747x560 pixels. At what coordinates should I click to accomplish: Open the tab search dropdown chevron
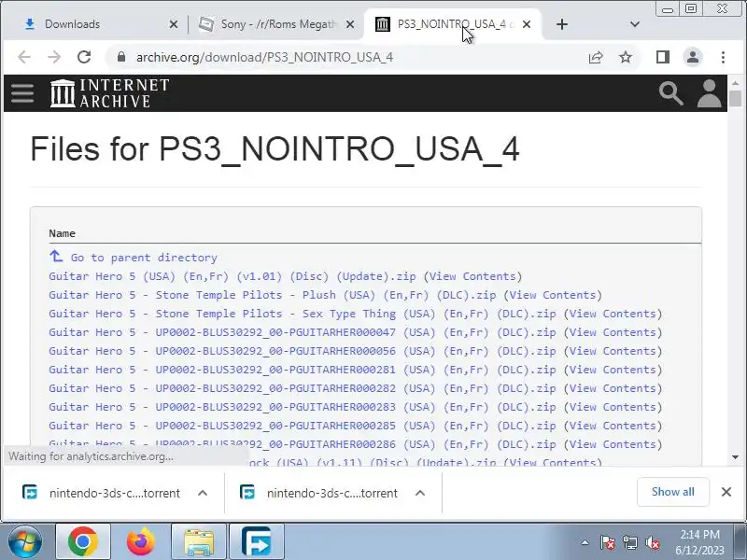[x=635, y=24]
